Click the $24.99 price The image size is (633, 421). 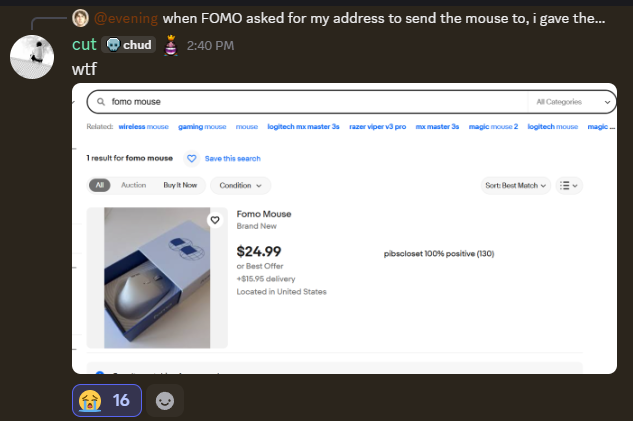pyautogui.click(x=259, y=251)
